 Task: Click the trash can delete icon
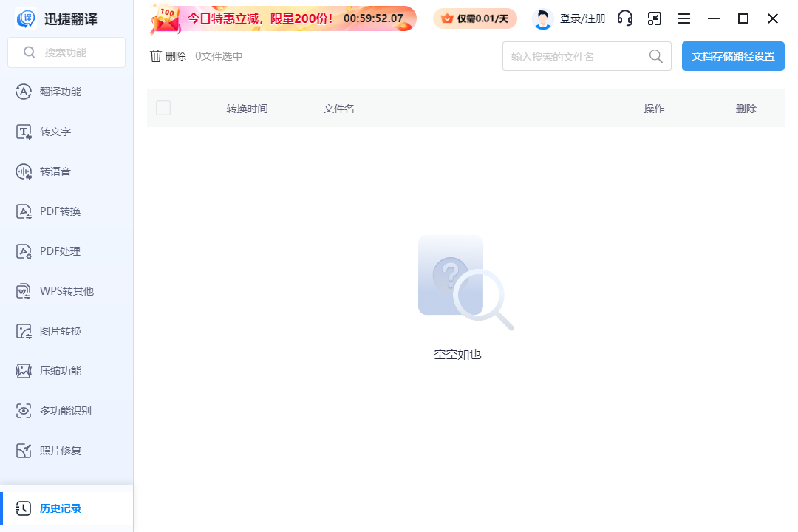coord(156,56)
